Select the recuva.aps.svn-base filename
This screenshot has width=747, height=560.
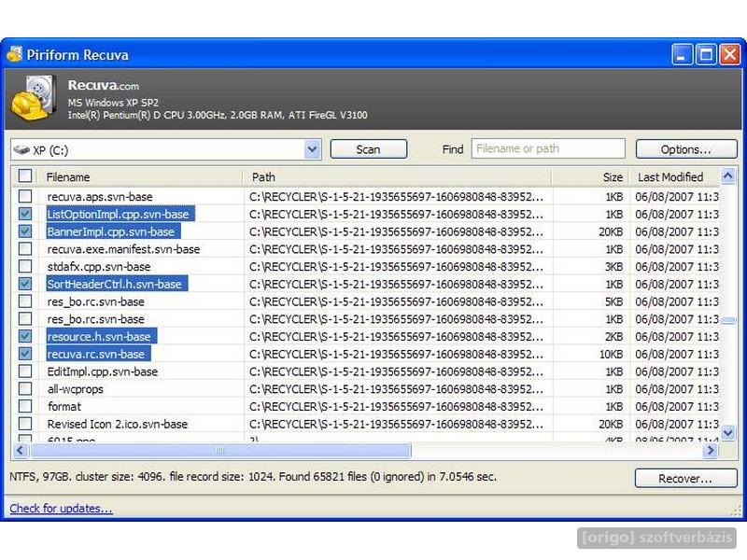pos(100,197)
